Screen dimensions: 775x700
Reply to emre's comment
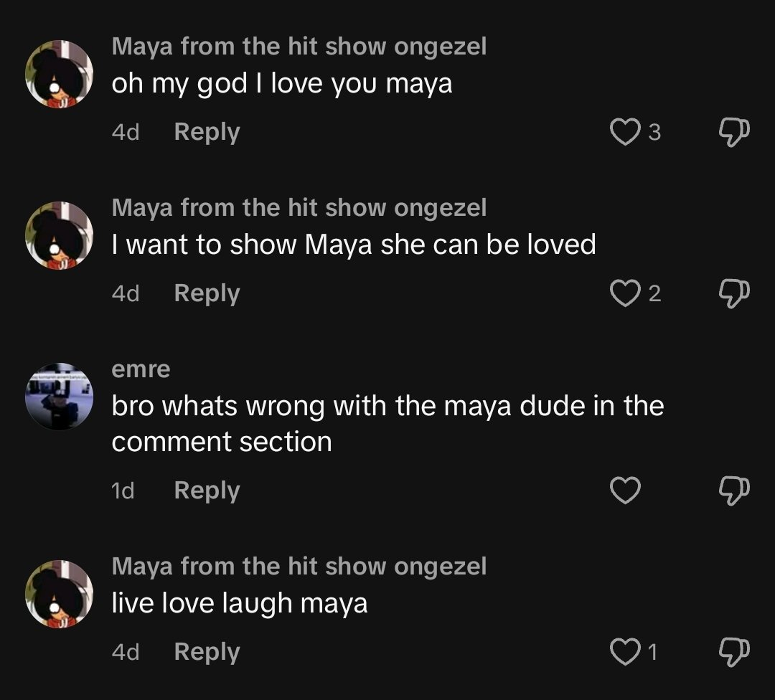tap(207, 491)
